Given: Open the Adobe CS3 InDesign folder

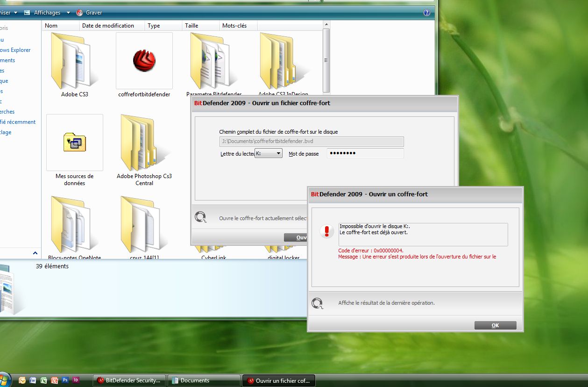Looking at the screenshot, I should tap(283, 61).
